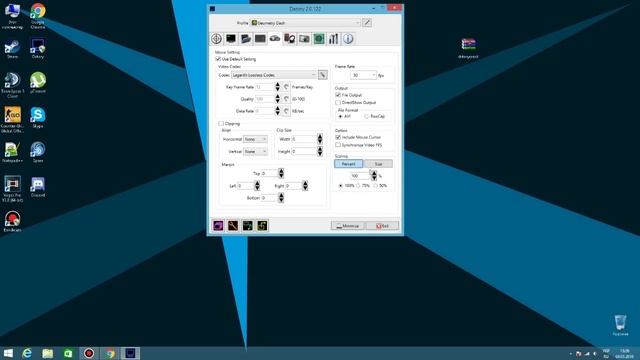640x360 pixels.
Task: Open the Target crosshair tab in Dxtory
Action: (216, 39)
